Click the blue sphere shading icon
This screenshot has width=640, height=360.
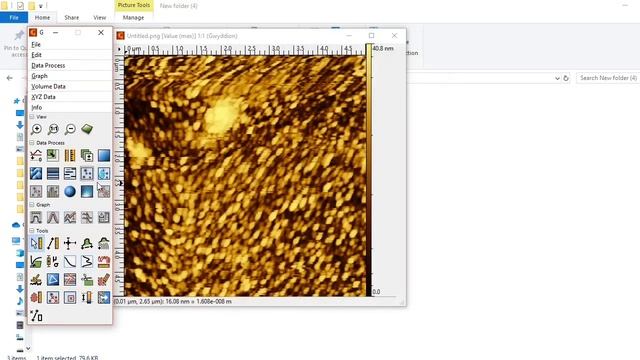[x=70, y=191]
